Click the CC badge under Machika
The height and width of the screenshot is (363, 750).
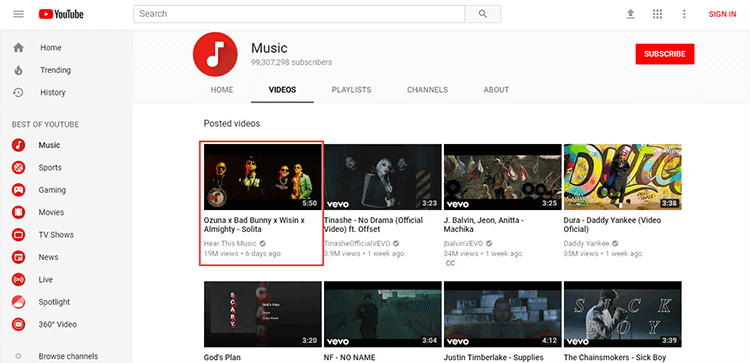pyautogui.click(x=450, y=263)
